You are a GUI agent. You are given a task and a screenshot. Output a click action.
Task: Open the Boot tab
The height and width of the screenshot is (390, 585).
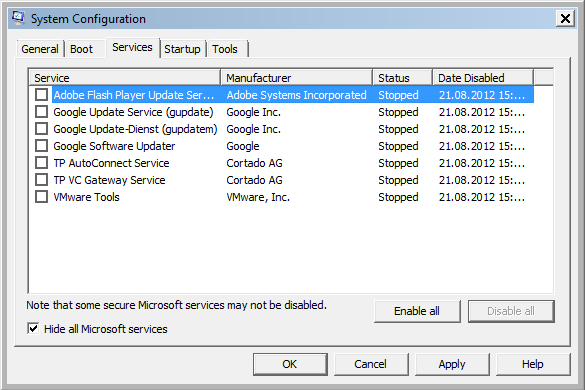[81, 49]
